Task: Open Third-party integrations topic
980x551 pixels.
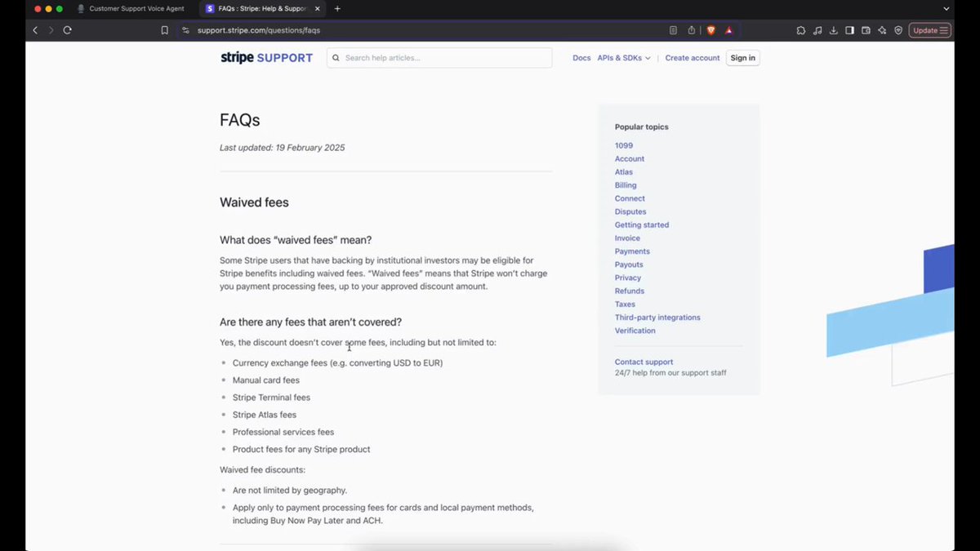Action: point(657,318)
